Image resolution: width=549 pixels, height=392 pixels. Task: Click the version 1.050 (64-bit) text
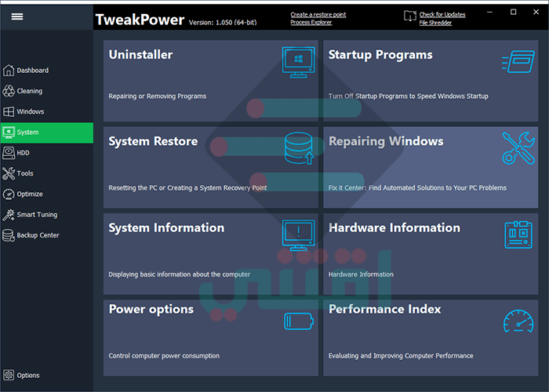[x=223, y=23]
